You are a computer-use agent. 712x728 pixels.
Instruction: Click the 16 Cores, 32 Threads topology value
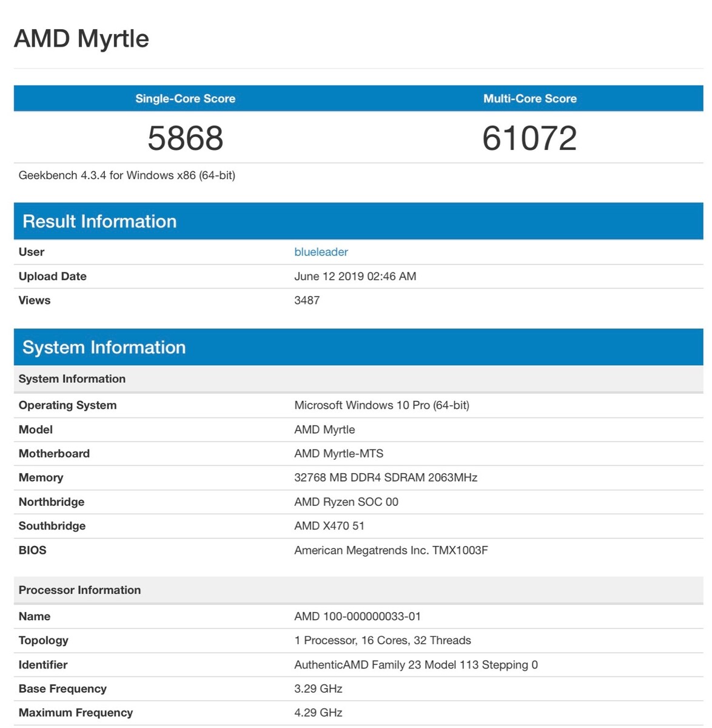(383, 640)
